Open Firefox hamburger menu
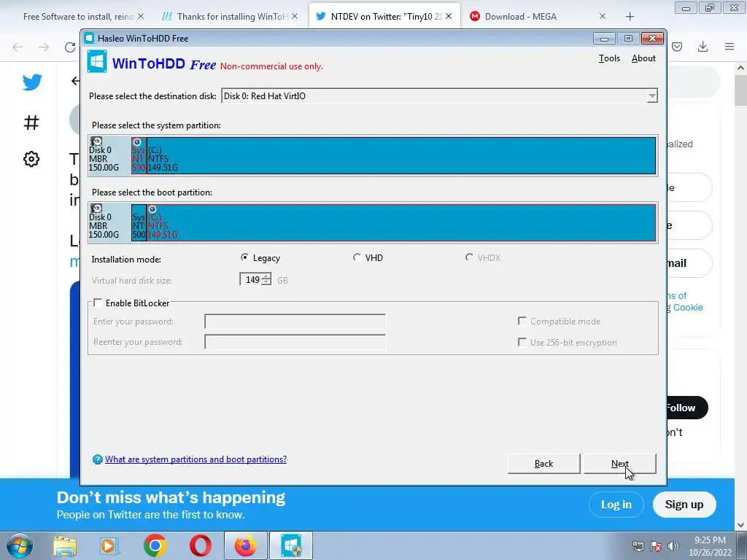The height and width of the screenshot is (560, 747). tap(729, 46)
